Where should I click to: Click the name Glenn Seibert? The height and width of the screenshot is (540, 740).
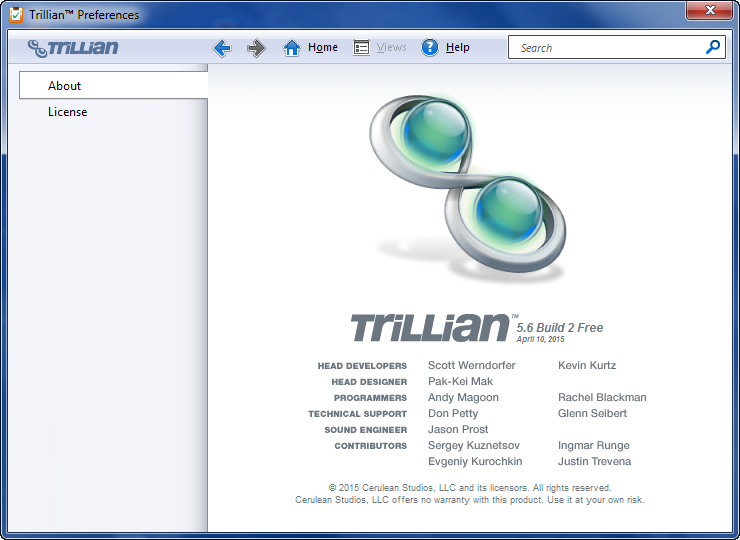[x=592, y=413]
